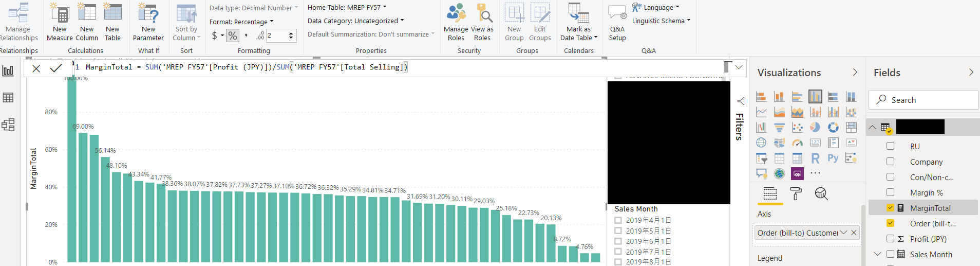Open Manage Roles
980x266 pixels.
(x=456, y=22)
